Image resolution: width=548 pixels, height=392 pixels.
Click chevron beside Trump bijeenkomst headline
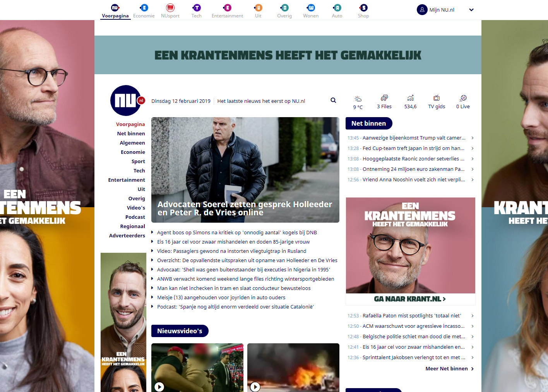pos(473,138)
